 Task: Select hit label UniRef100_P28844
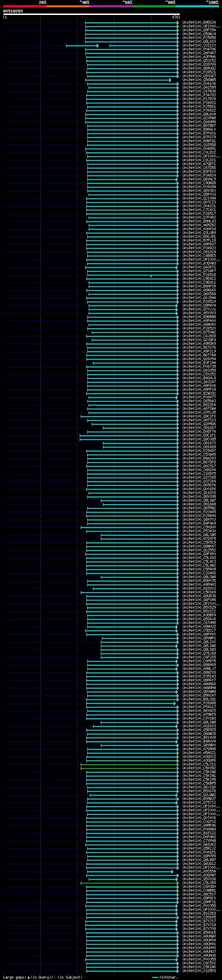(x=199, y=516)
